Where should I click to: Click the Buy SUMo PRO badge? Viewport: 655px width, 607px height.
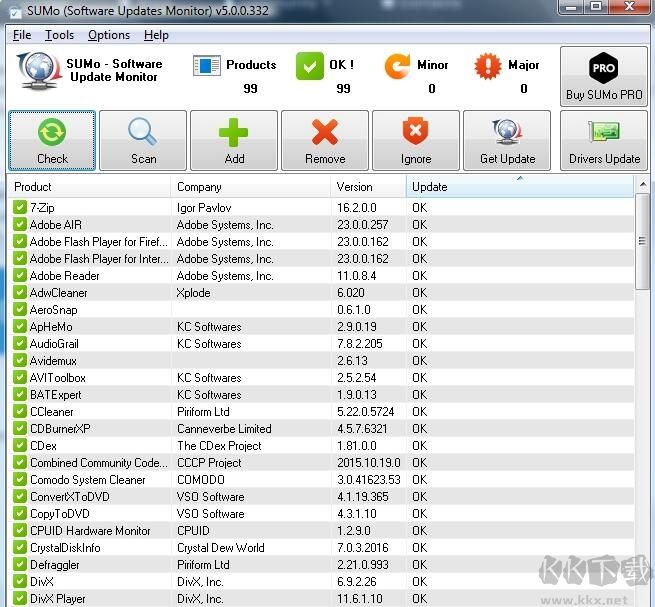click(x=604, y=76)
